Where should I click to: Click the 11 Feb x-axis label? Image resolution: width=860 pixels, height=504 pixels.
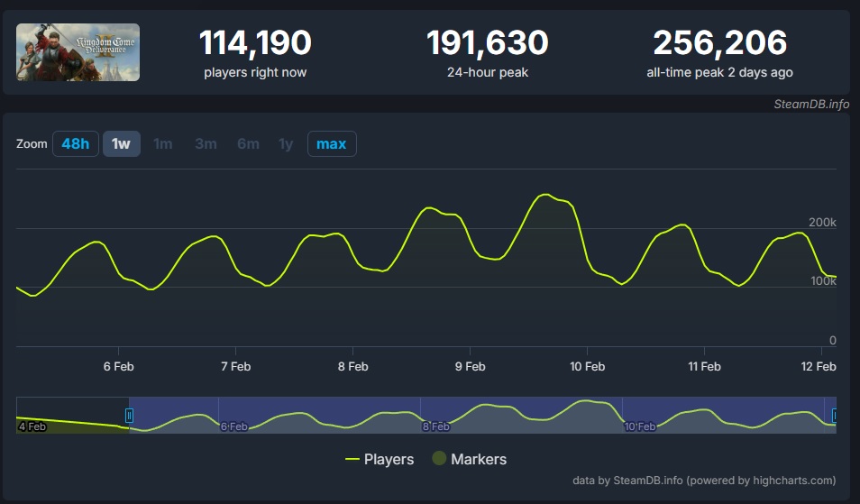(x=704, y=366)
